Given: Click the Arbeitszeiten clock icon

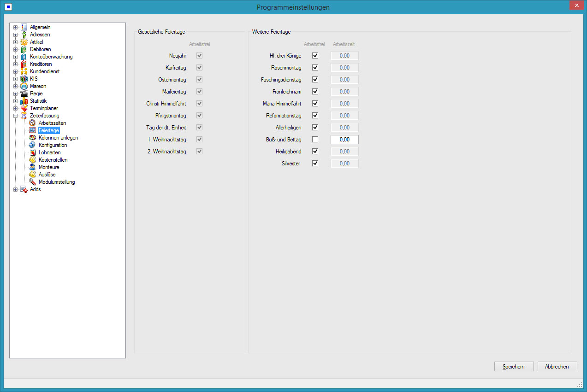Looking at the screenshot, I should click(x=32, y=123).
